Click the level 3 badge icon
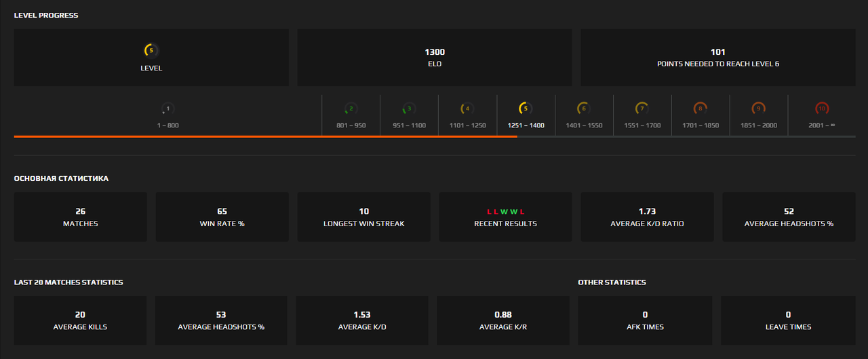 [409, 108]
